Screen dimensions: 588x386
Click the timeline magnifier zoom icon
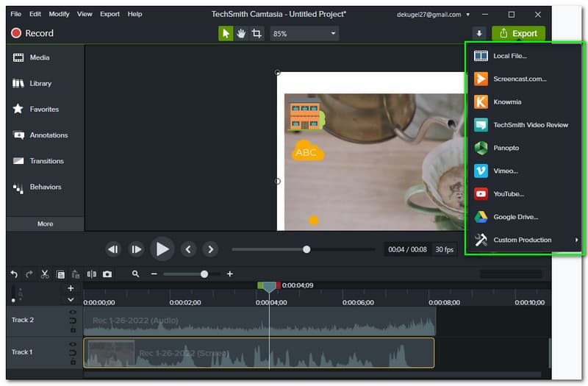click(136, 274)
